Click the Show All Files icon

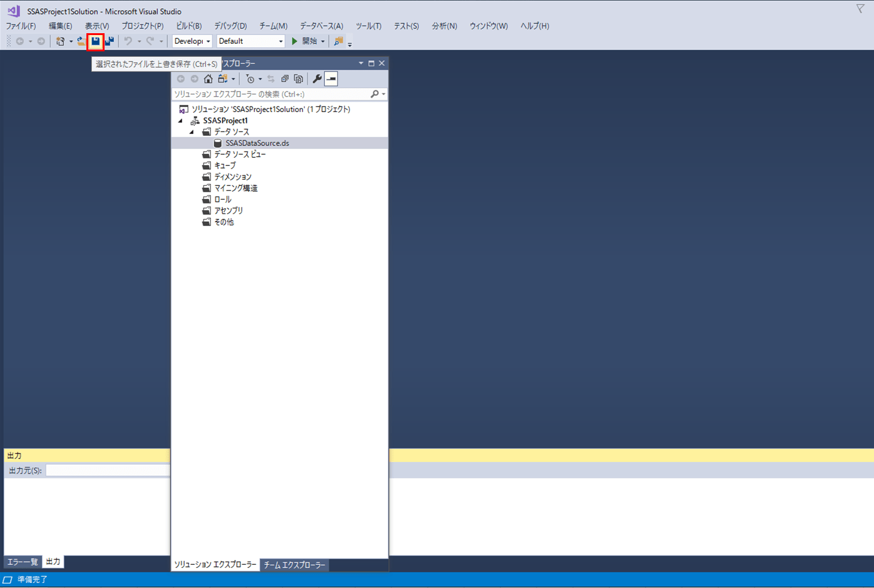tap(299, 79)
